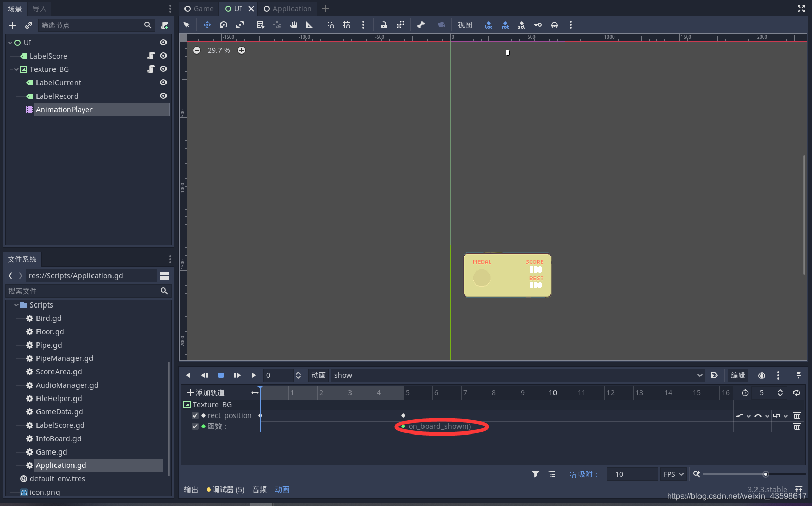
Task: Uncheck the function track checkbox
Action: (x=195, y=426)
